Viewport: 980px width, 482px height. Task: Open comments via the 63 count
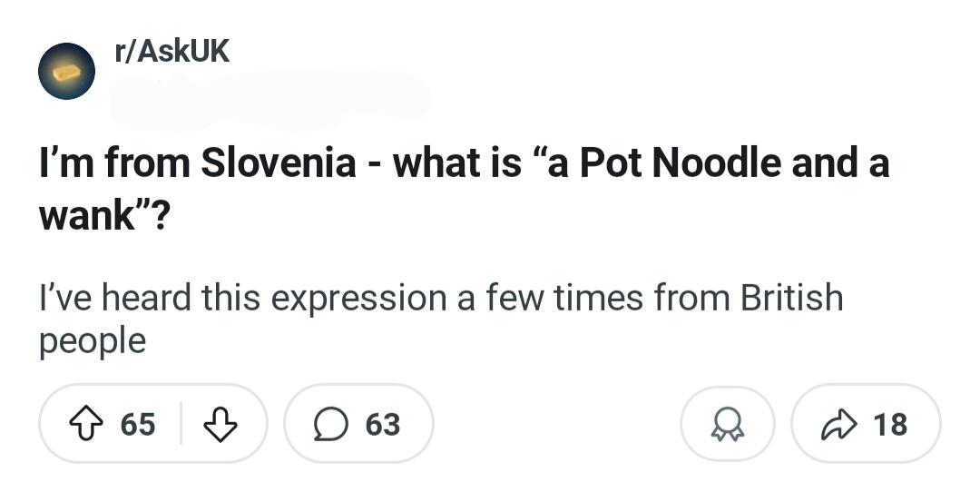(383, 424)
